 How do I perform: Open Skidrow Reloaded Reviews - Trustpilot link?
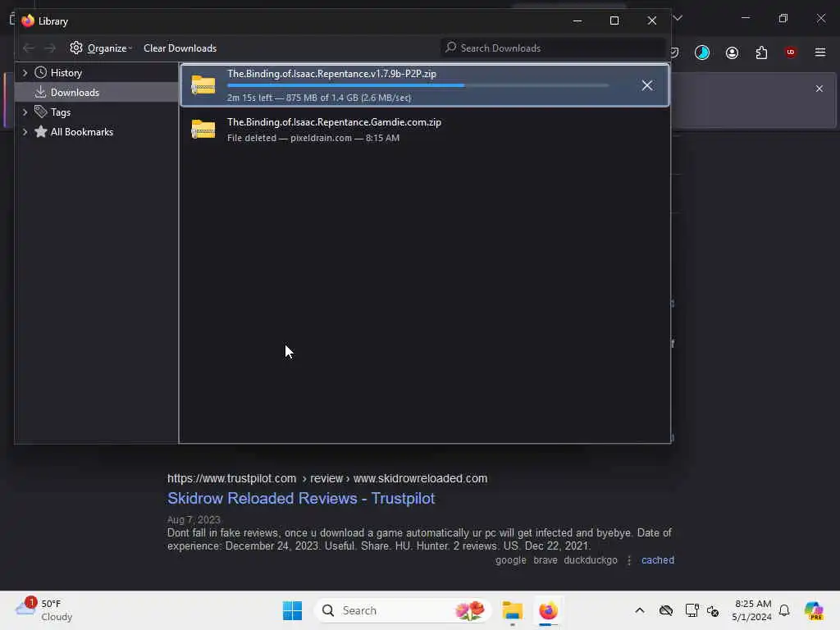tap(301, 498)
